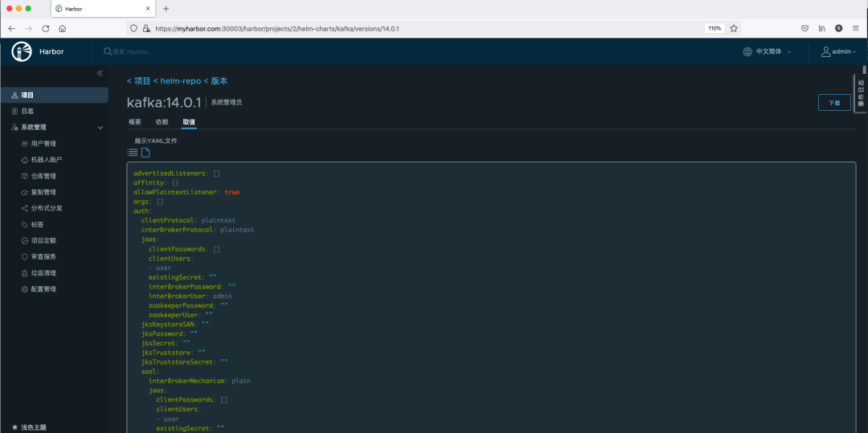Open the Pocket save icon
This screenshot has height=433, width=868.
805,28
